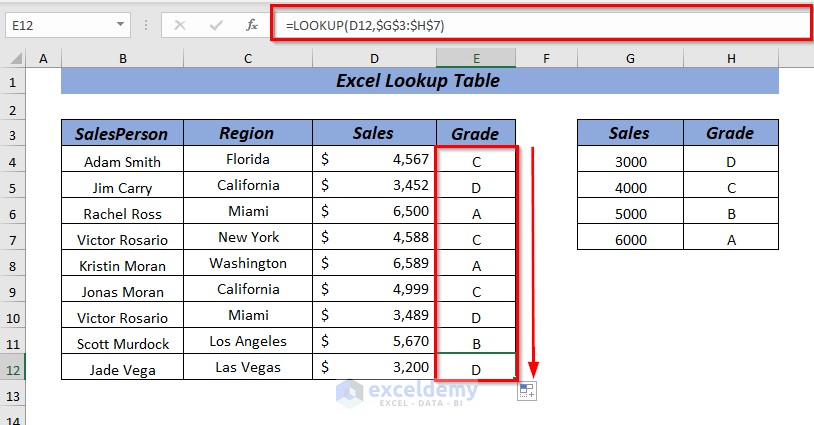Select the 6,589 sales cell

click(374, 263)
